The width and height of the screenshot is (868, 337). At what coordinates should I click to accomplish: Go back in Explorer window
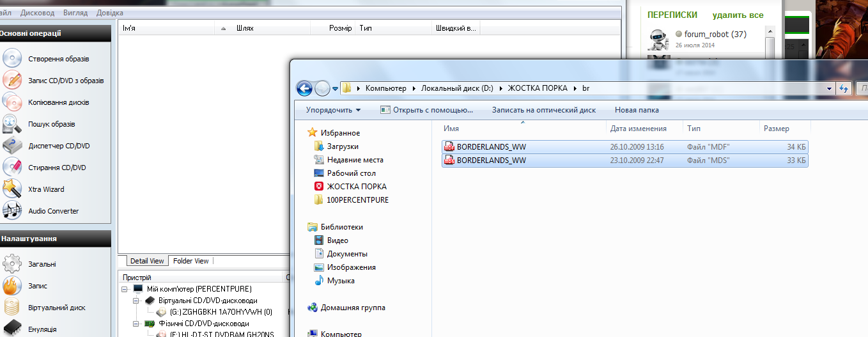(305, 88)
